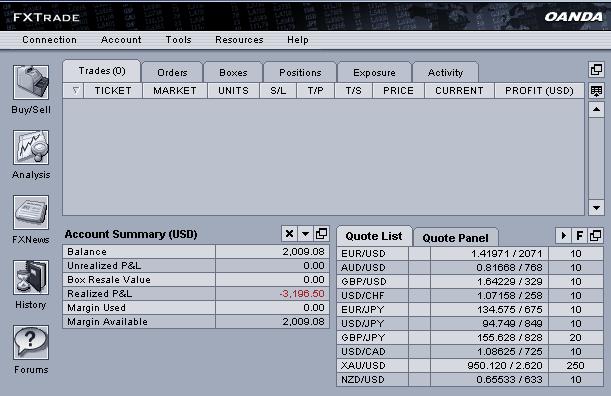
Task: Switch to the Exposure tab
Action: (374, 72)
